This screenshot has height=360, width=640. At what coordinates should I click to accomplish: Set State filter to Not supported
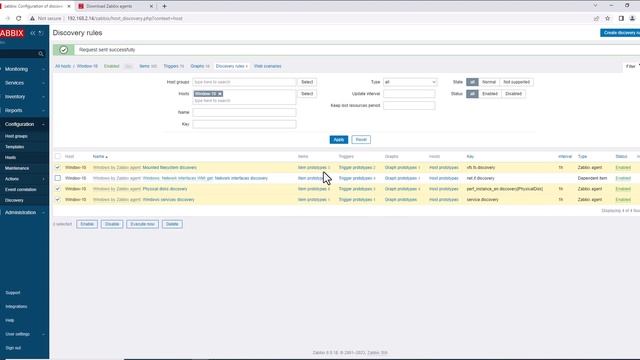click(516, 82)
